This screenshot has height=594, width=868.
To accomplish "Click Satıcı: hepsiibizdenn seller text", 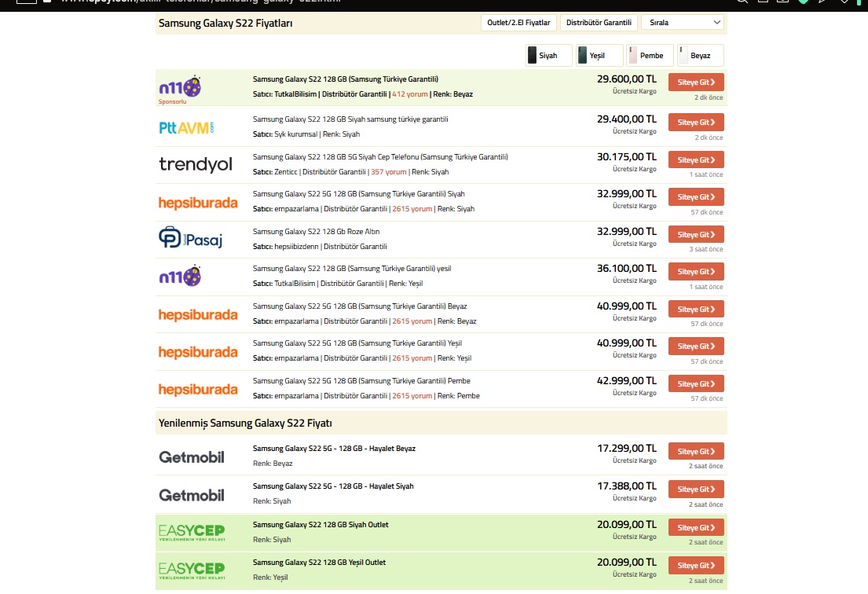I will [286, 247].
